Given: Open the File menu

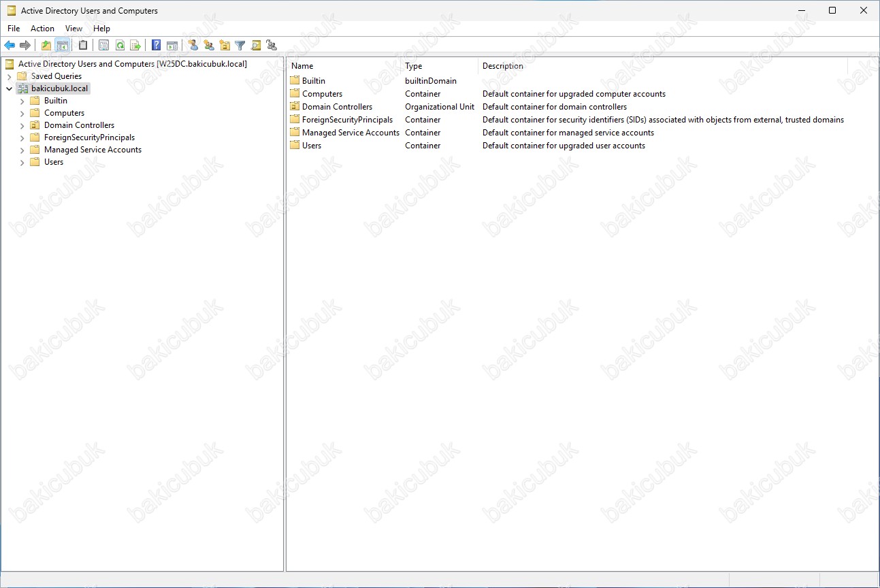Looking at the screenshot, I should click(14, 29).
